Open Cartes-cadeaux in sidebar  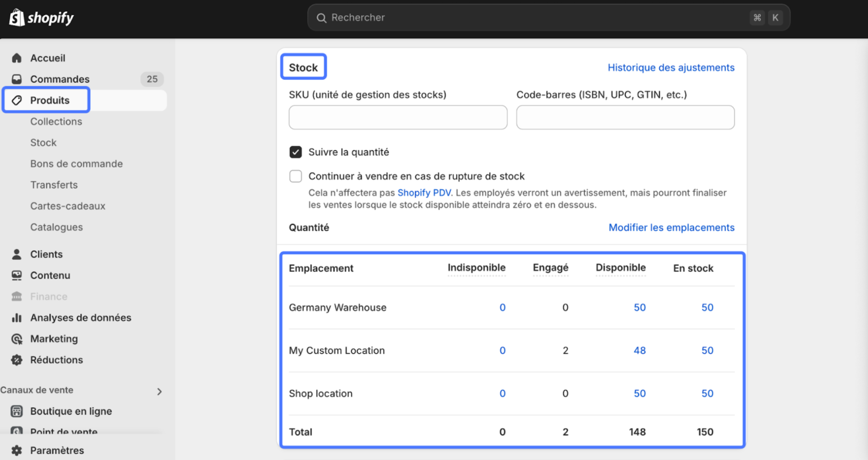pos(67,206)
